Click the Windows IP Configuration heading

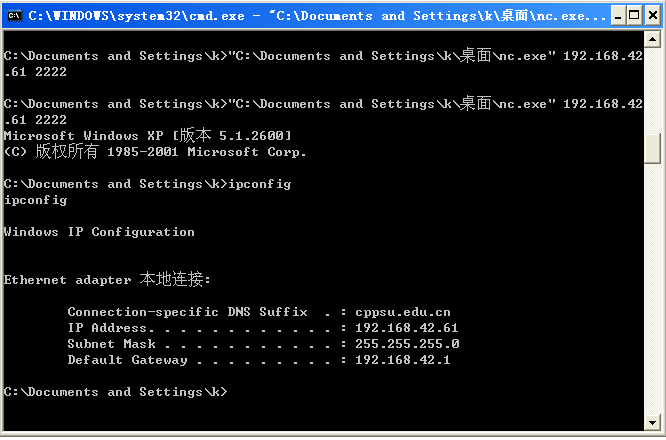pyautogui.click(x=99, y=232)
